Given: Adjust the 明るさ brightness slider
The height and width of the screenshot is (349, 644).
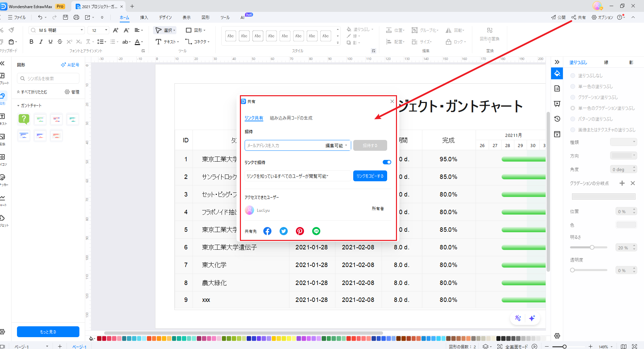Looking at the screenshot, I should 592,247.
